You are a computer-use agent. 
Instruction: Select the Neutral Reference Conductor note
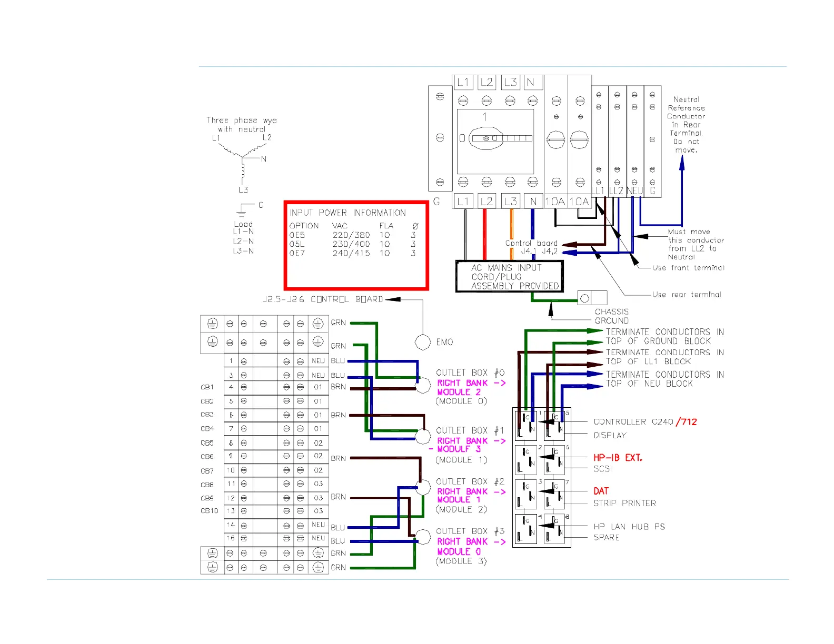[x=686, y=125]
